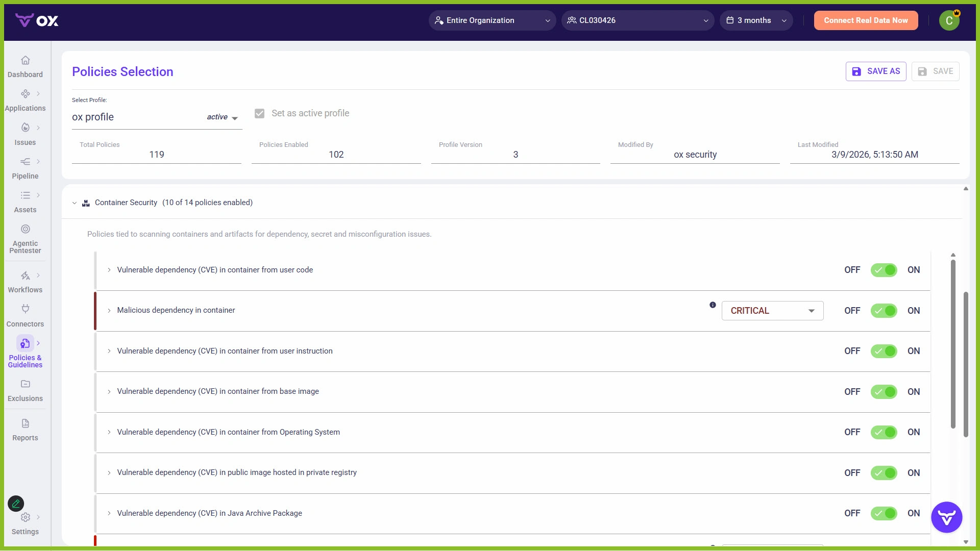The image size is (980, 551).
Task: Click the SAVE AS button
Action: 875,71
